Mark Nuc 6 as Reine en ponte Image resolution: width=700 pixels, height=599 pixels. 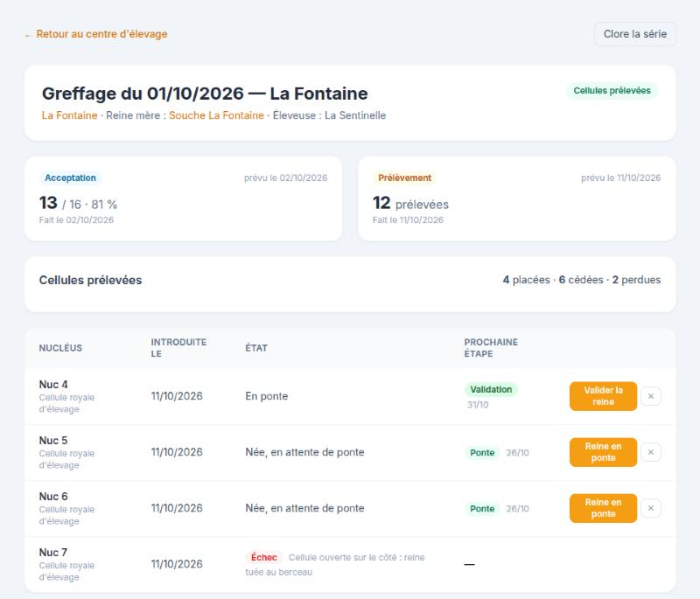tap(603, 508)
